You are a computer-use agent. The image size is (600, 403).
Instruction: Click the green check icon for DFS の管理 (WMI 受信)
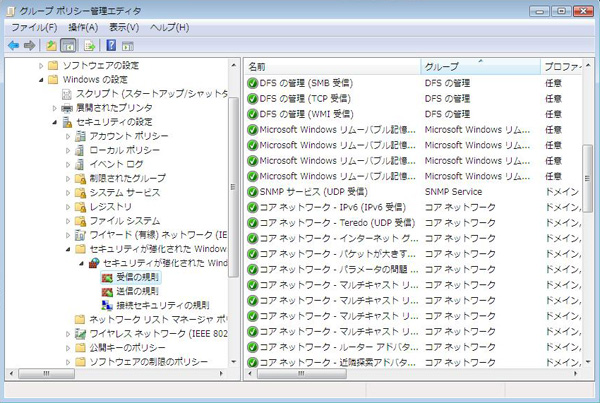coord(252,114)
